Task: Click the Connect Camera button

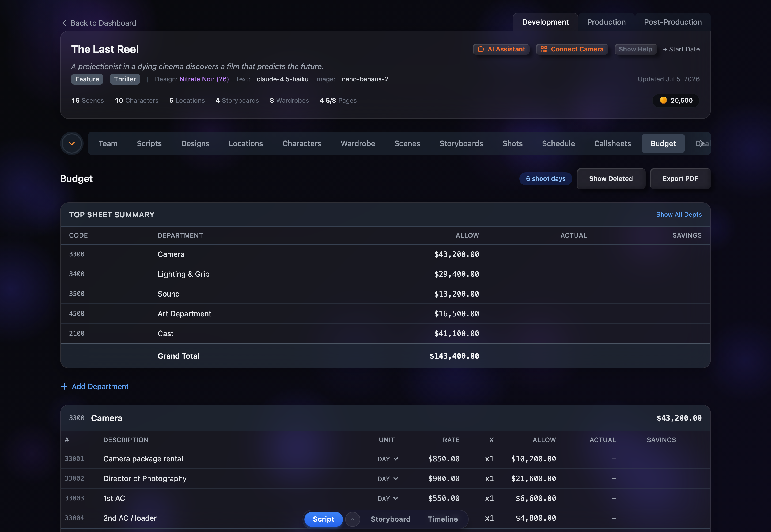Action: [x=572, y=49]
